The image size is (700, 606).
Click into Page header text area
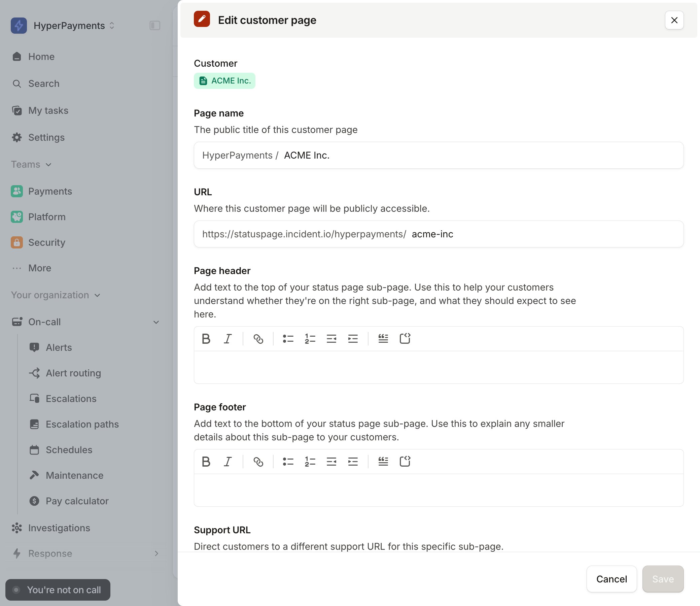(x=439, y=367)
